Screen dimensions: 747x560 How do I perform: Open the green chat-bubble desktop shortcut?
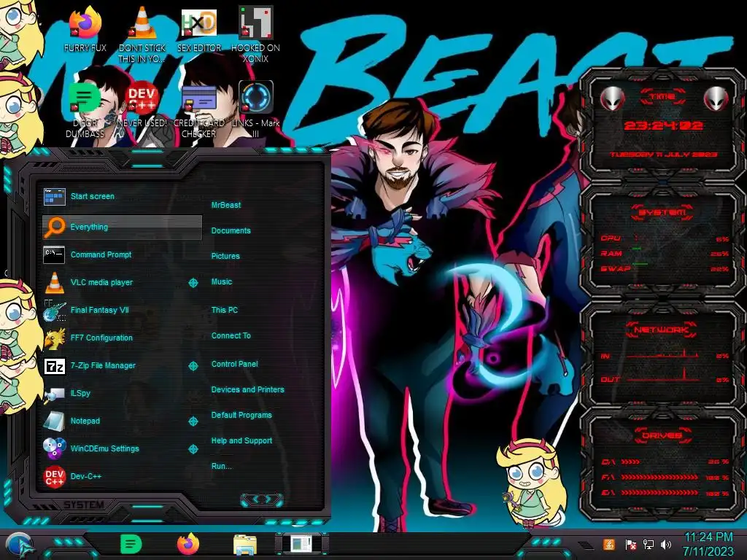(x=85, y=109)
